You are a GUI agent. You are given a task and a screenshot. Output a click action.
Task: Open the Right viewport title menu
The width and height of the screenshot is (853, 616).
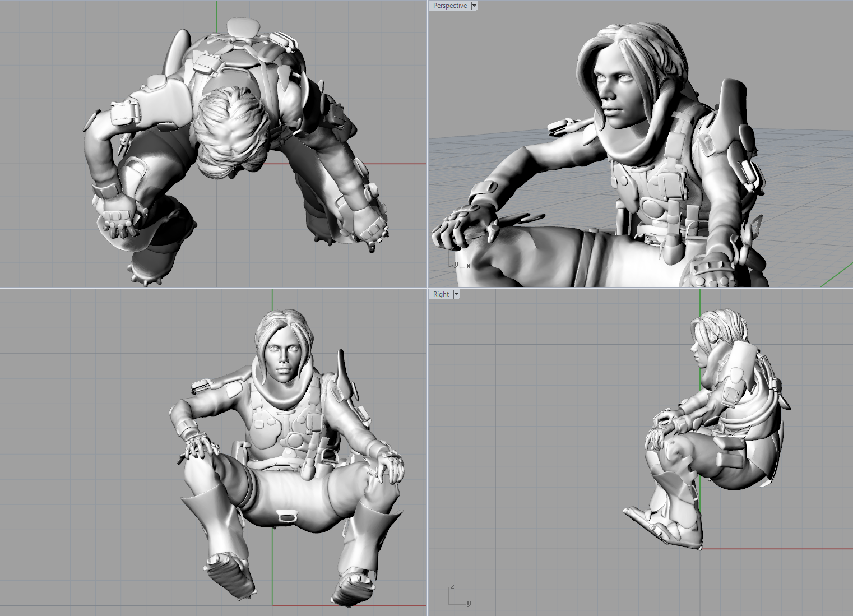click(x=441, y=294)
